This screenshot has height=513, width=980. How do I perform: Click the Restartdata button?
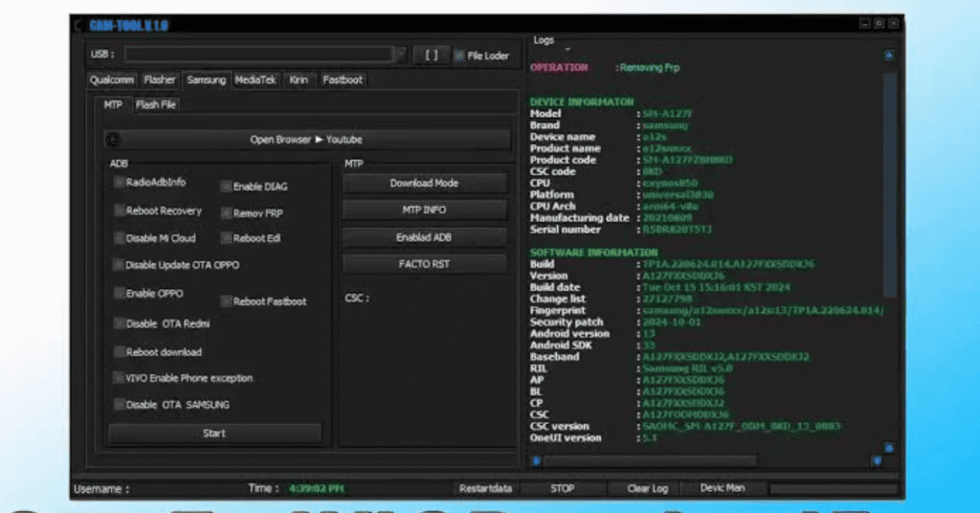pyautogui.click(x=485, y=489)
